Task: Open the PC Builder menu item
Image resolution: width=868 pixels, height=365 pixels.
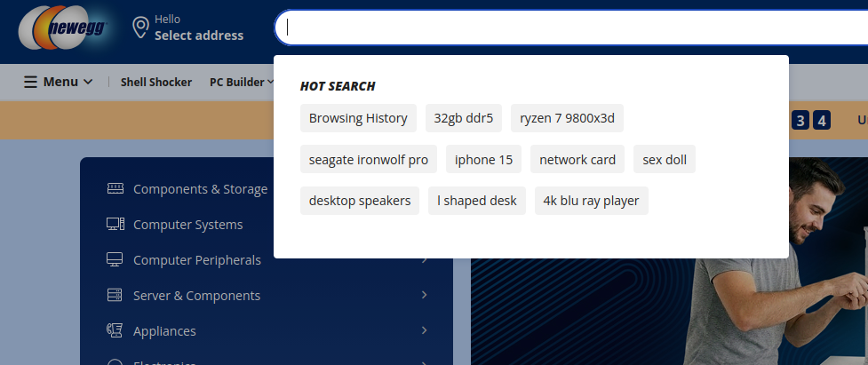Action: click(x=237, y=82)
